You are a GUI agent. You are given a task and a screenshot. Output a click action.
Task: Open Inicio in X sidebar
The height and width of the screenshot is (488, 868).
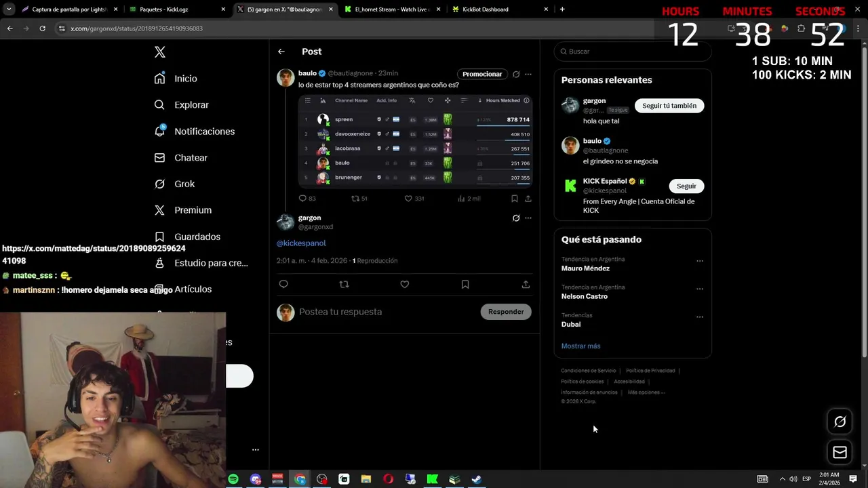point(176,79)
